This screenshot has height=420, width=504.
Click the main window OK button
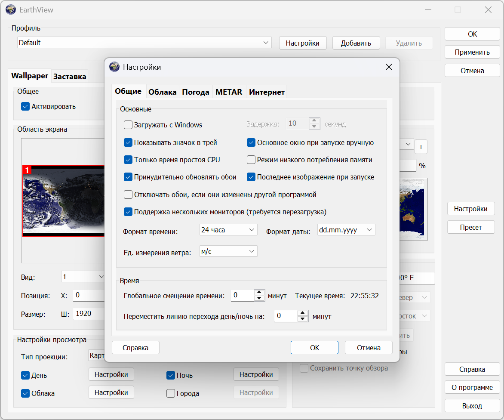(472, 34)
